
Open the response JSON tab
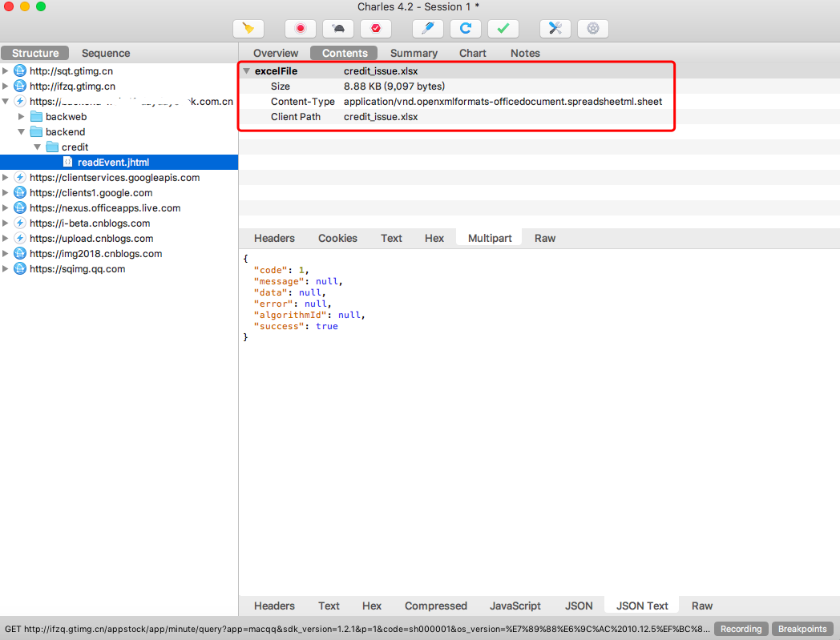click(579, 606)
